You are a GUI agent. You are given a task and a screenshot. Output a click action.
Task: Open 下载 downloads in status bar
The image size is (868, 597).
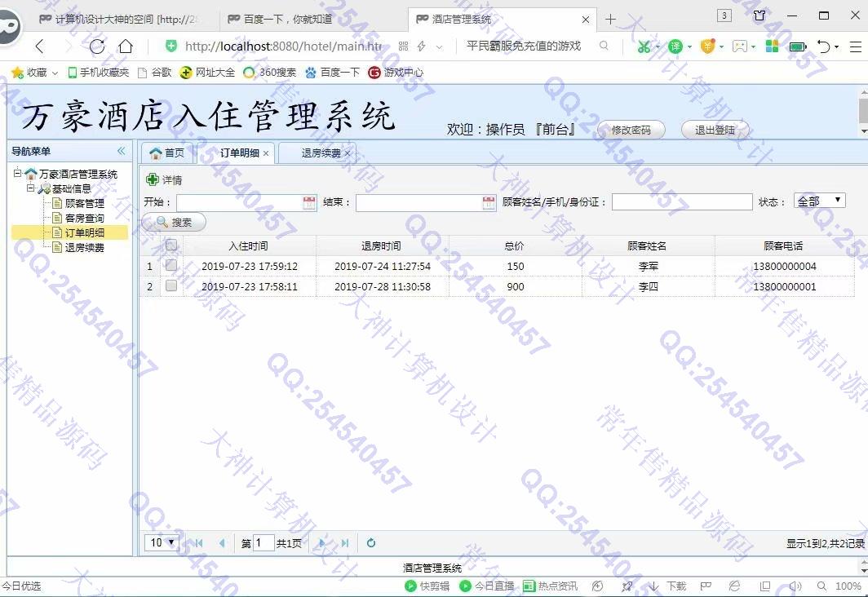pyautogui.click(x=667, y=586)
